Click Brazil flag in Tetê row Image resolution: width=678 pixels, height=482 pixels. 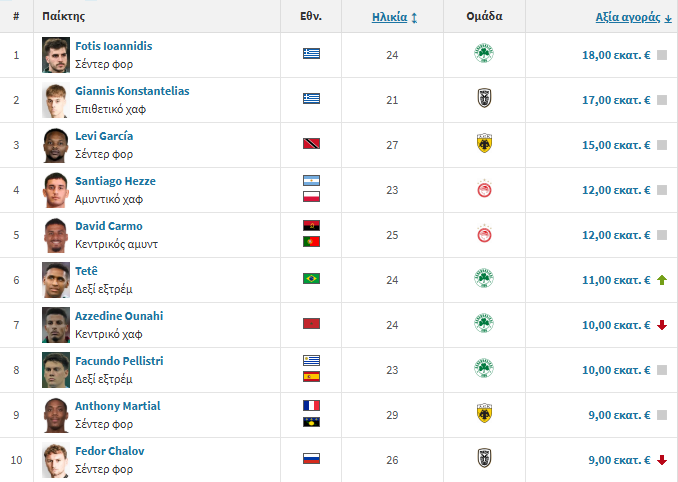tap(311, 278)
